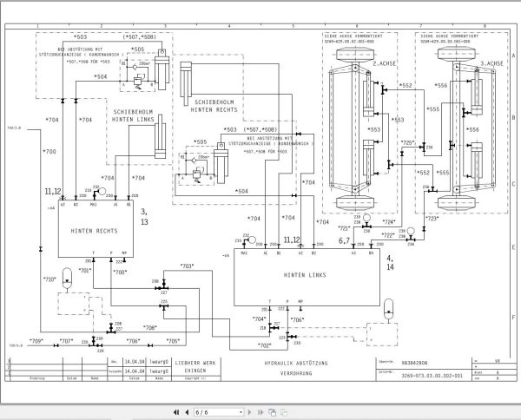Viewport: 521px width, 420px height.
Task: Click pipe label *705*
Action: pos(173,341)
